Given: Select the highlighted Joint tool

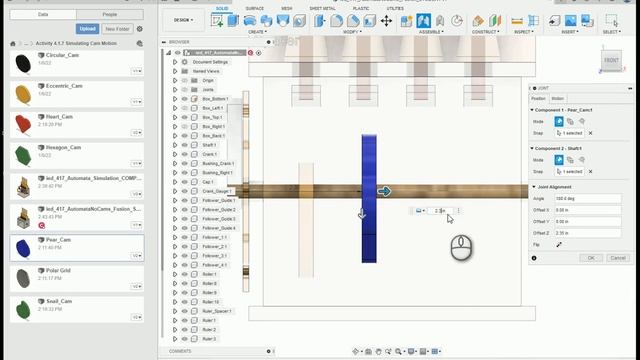Looking at the screenshot, I should pos(423,20).
